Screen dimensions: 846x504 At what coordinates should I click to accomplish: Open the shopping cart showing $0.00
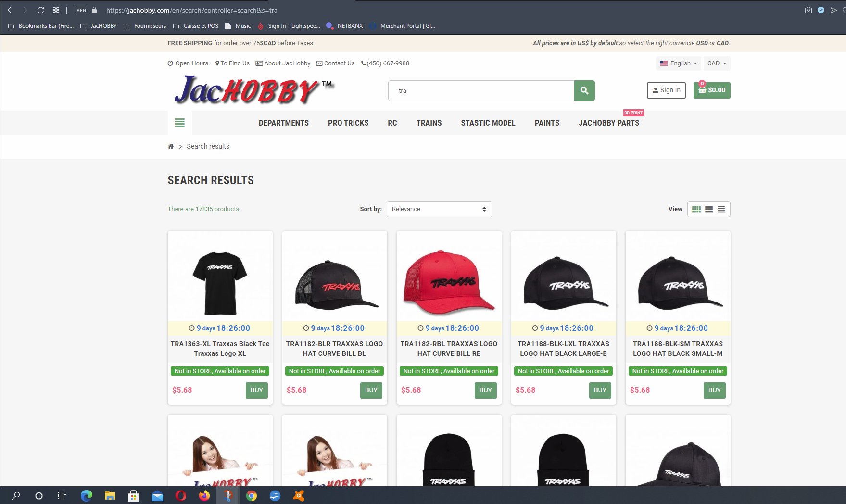click(x=712, y=90)
